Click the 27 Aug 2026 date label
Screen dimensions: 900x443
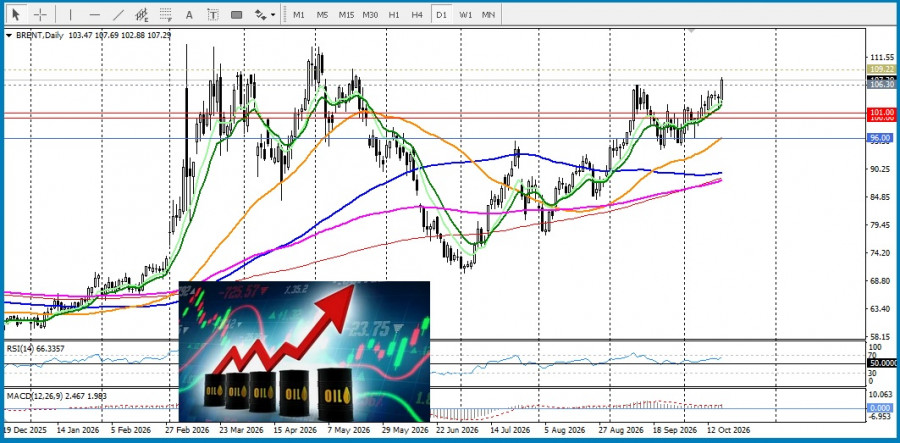point(619,430)
